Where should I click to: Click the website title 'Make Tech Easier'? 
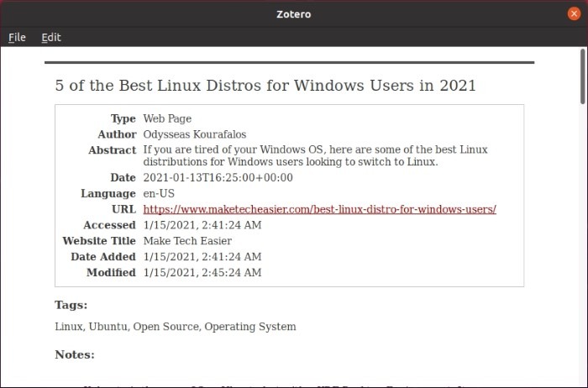pos(187,241)
